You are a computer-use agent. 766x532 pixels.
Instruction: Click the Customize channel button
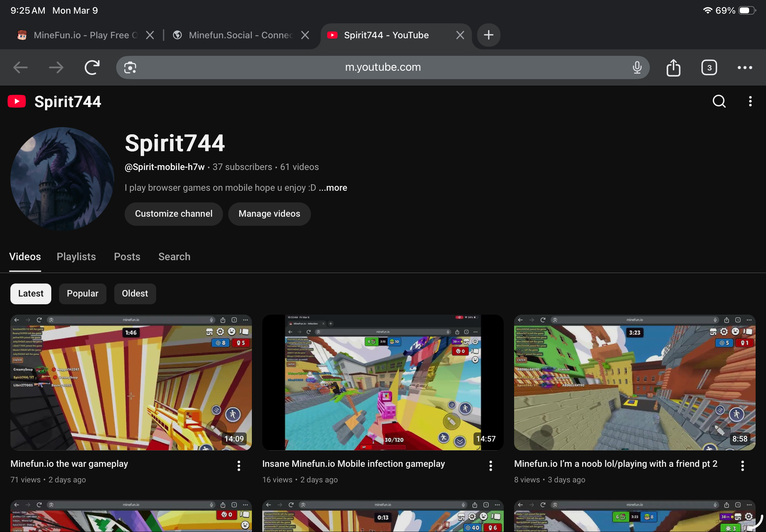[173, 214]
